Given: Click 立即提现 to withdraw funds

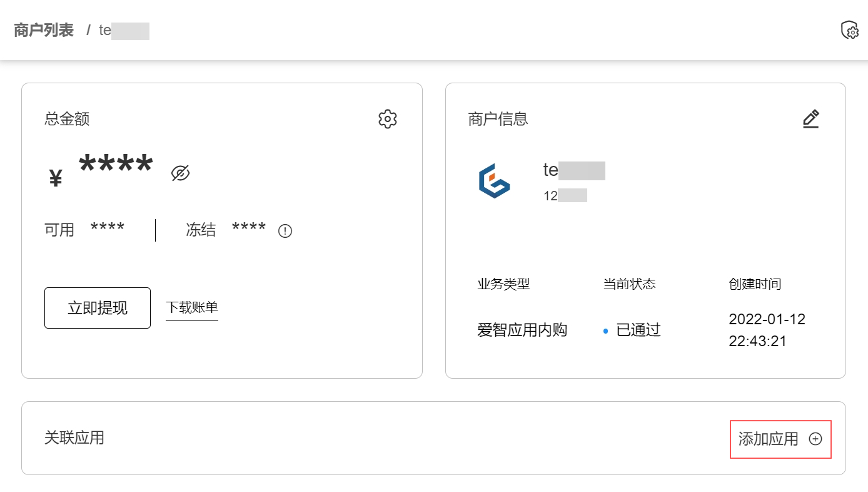Looking at the screenshot, I should (x=97, y=307).
